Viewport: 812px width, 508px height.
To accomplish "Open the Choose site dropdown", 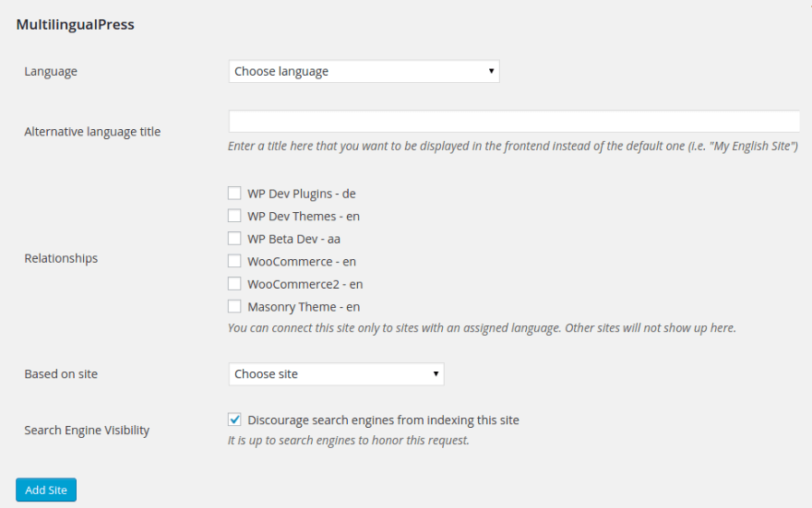I will (x=336, y=374).
